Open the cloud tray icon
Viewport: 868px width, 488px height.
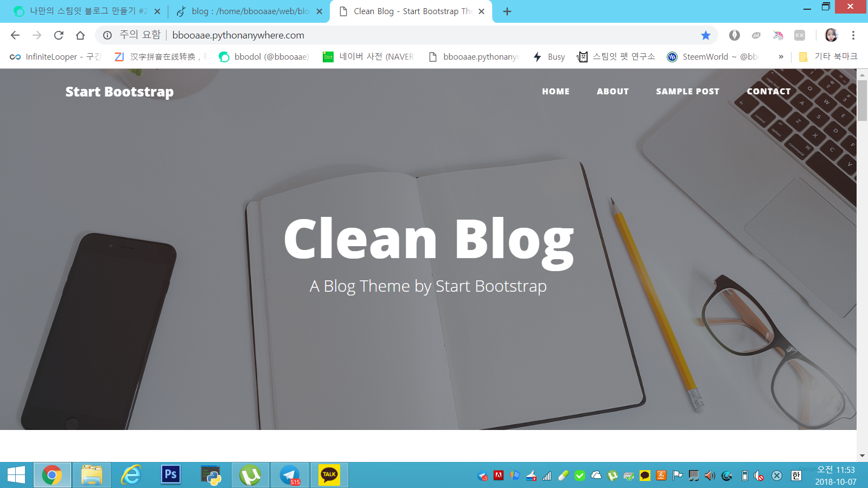[596, 476]
